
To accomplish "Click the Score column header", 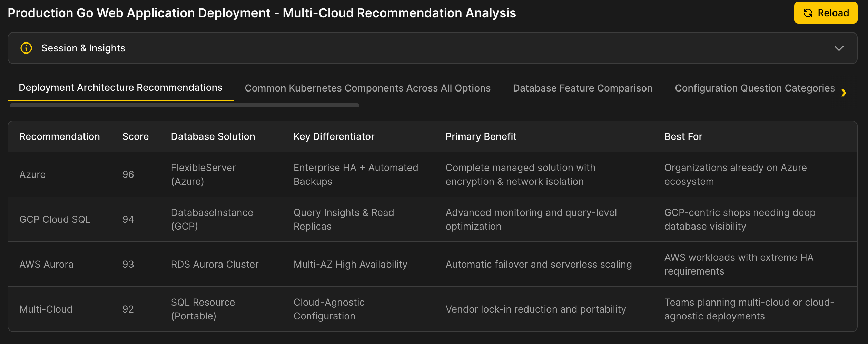I will coord(136,136).
